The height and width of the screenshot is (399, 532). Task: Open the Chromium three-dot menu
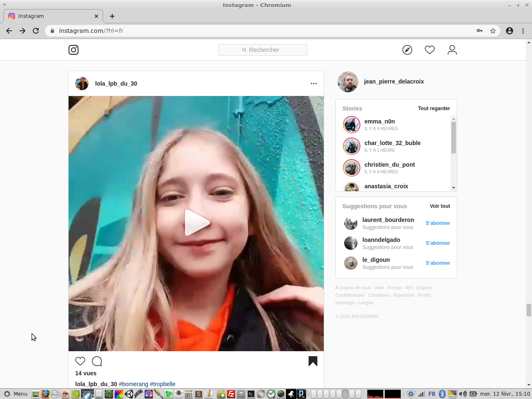click(x=523, y=31)
